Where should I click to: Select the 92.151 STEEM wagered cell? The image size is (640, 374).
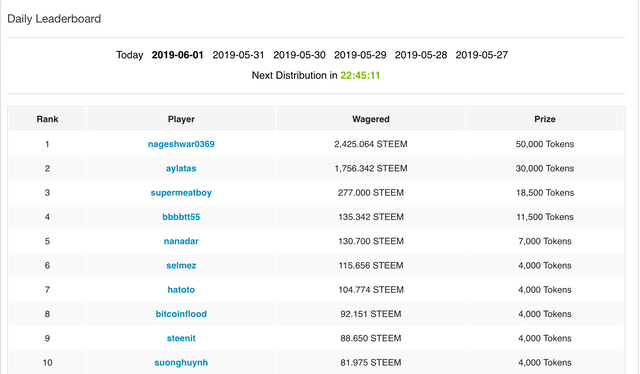point(371,314)
